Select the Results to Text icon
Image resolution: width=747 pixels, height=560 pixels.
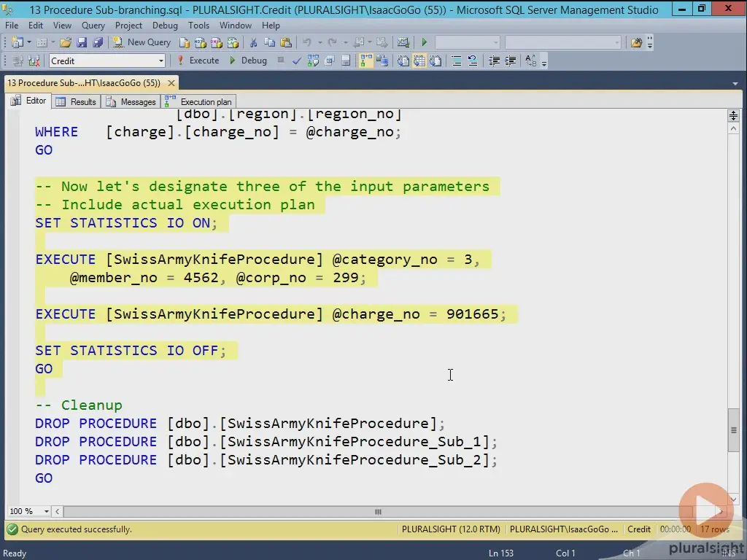tap(403, 61)
